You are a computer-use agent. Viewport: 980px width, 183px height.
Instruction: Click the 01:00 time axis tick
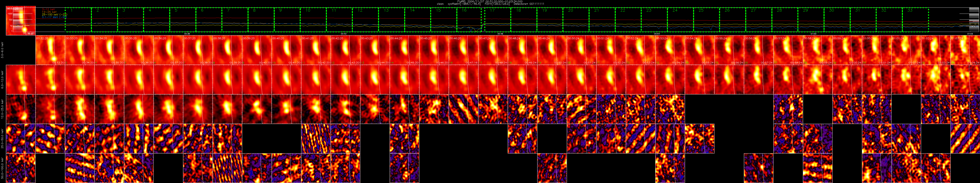[x=814, y=34]
